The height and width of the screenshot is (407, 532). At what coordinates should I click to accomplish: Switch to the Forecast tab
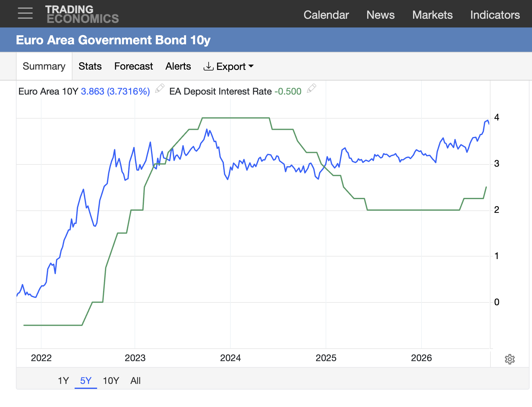[134, 66]
